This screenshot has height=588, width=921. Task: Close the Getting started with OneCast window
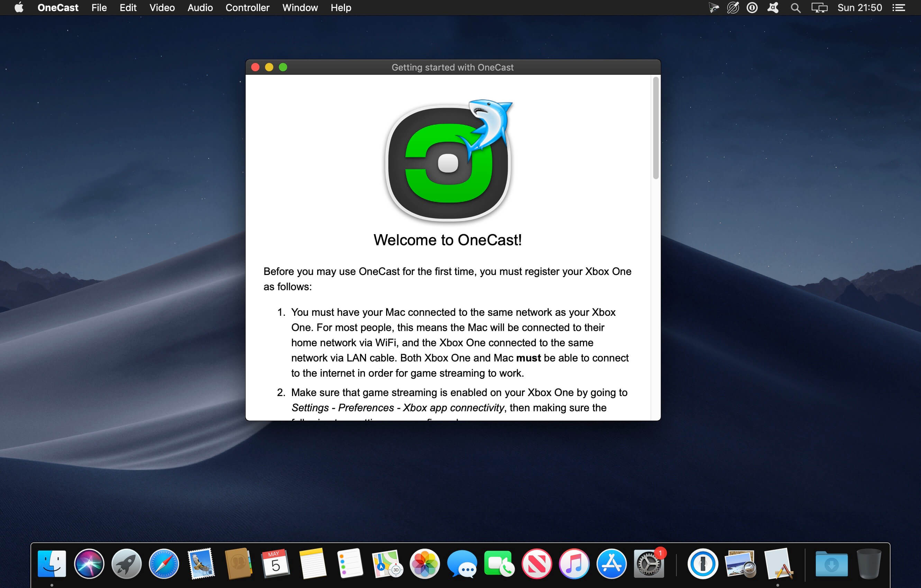pos(255,67)
